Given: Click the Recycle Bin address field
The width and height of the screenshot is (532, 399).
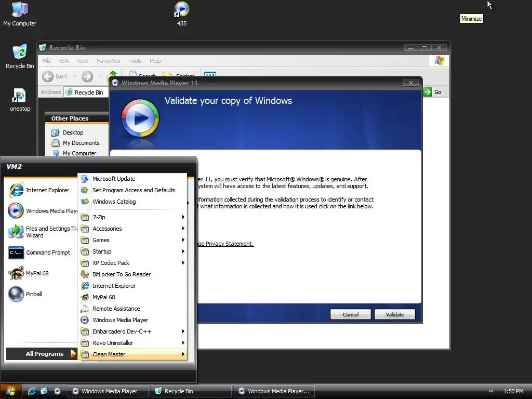Looking at the screenshot, I should coord(87,92).
